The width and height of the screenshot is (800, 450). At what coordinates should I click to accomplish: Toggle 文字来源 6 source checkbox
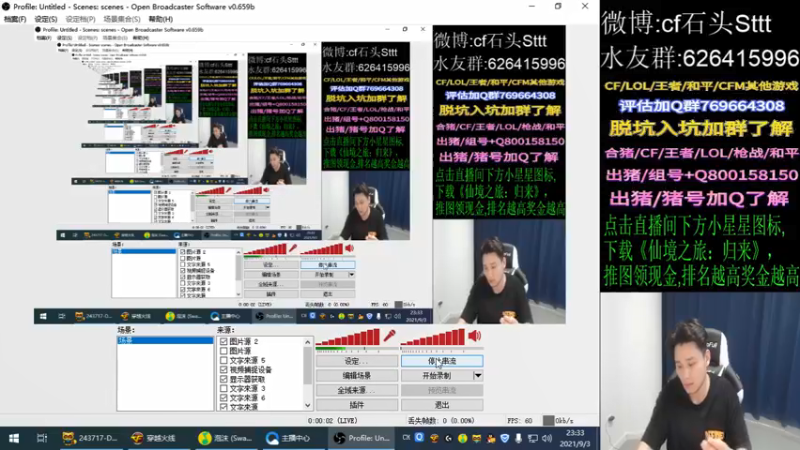(x=223, y=397)
